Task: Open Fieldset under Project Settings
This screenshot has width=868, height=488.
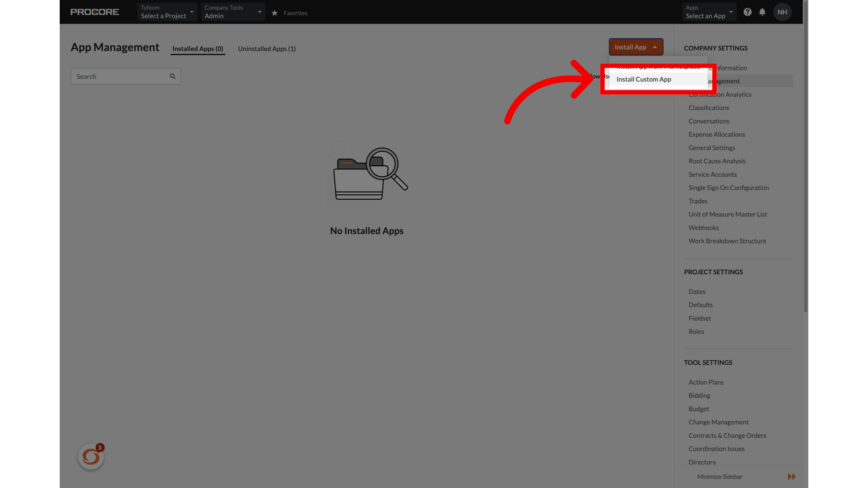Action: point(699,319)
